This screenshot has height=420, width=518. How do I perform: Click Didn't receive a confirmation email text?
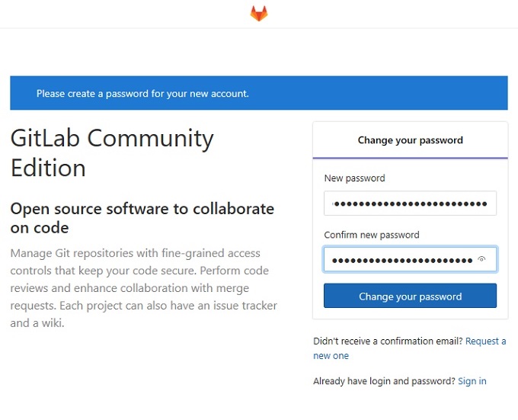pyautogui.click(x=388, y=341)
